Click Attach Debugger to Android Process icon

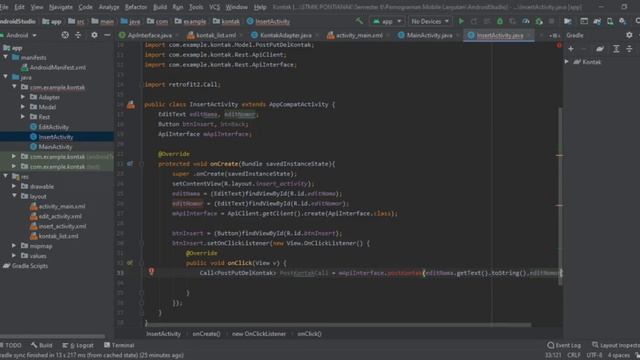(x=539, y=21)
